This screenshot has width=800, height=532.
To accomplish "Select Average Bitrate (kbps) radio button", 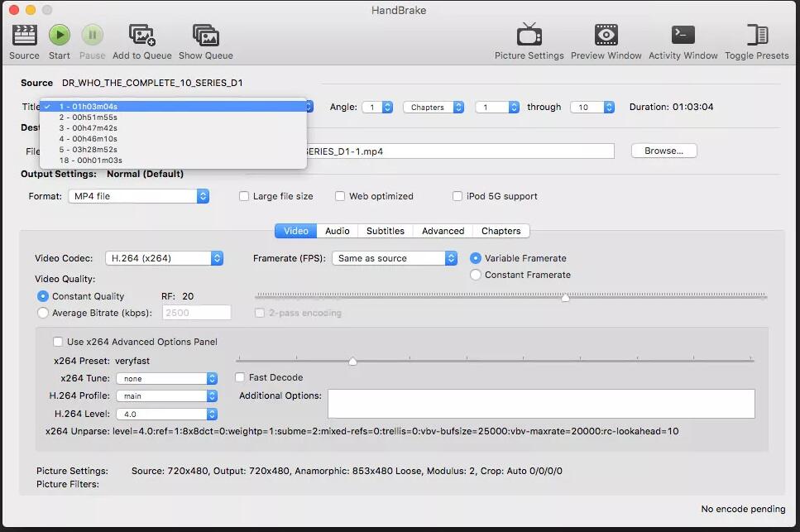I will (43, 313).
